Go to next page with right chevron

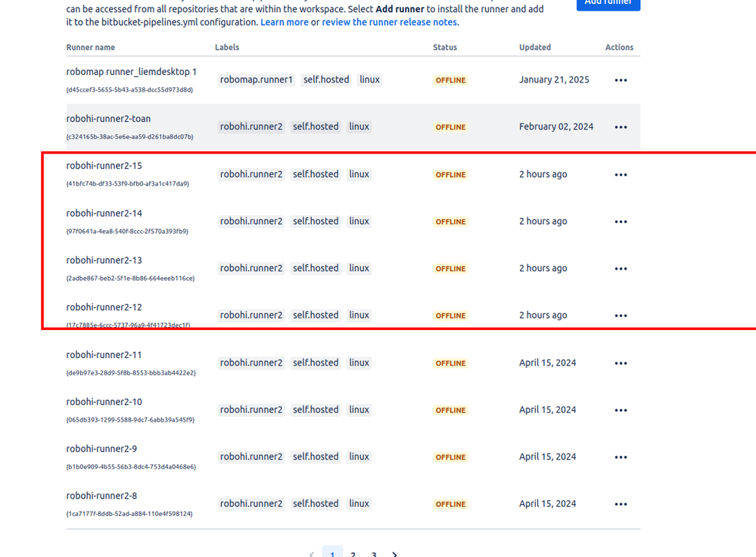point(395,554)
